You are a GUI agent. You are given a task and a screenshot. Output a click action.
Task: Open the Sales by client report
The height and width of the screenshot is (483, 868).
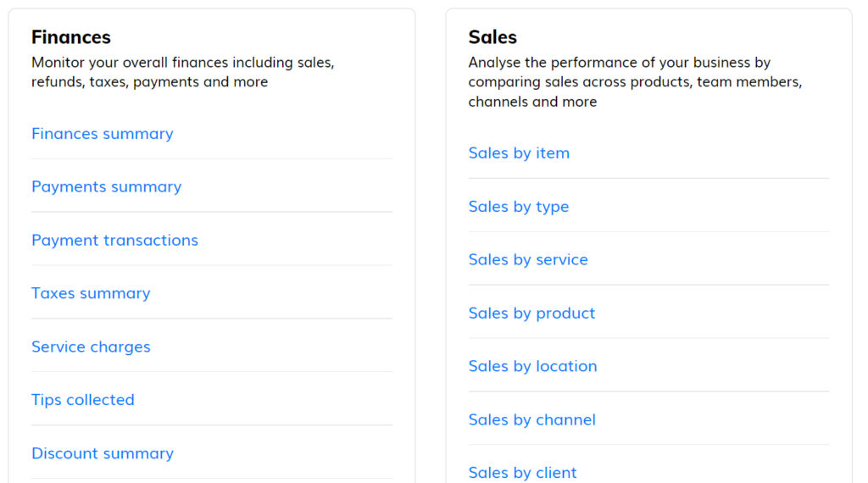[x=522, y=473]
